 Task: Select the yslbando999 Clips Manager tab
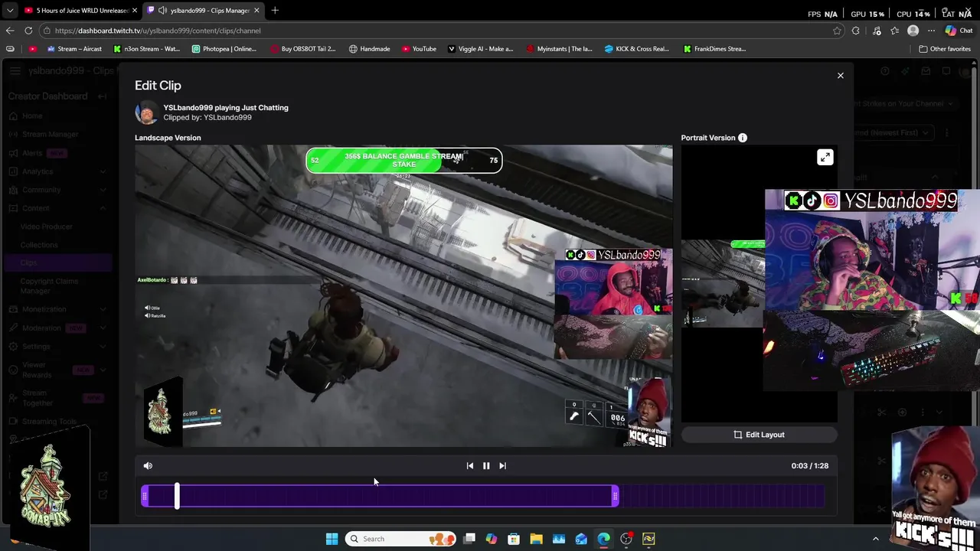point(203,11)
